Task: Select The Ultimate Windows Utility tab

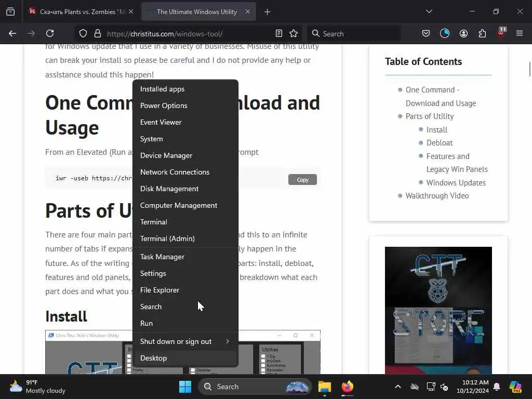Action: tap(198, 11)
